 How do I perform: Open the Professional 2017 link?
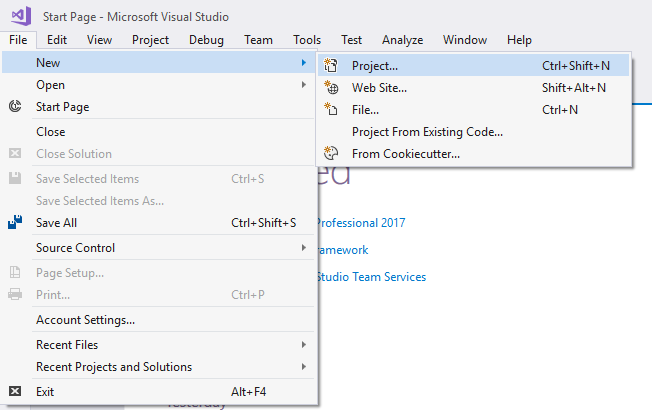pyautogui.click(x=361, y=222)
